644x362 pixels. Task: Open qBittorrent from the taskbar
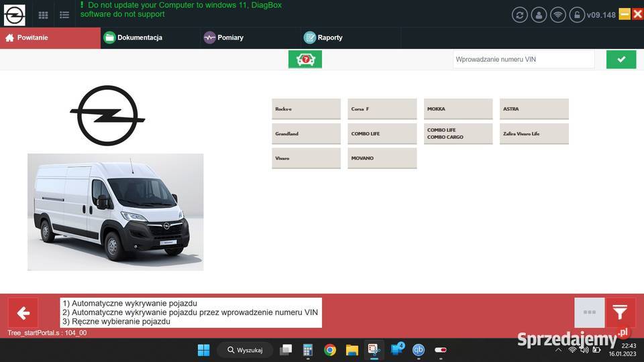(419, 350)
